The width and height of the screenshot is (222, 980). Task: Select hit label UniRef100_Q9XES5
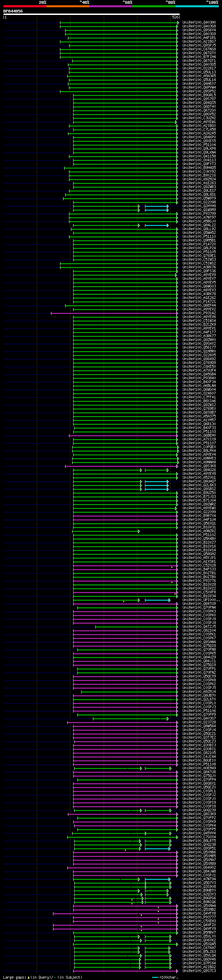(199, 141)
